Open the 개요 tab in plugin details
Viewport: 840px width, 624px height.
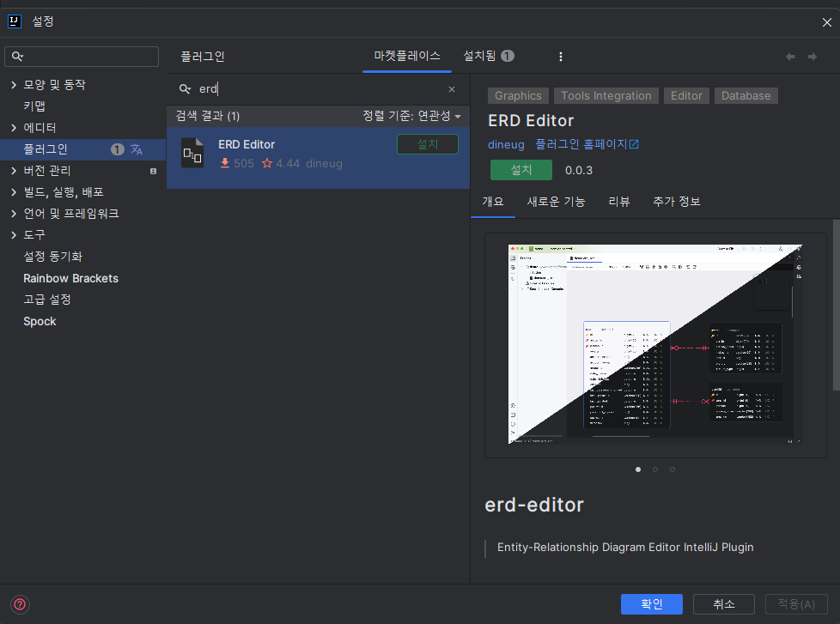pos(493,202)
